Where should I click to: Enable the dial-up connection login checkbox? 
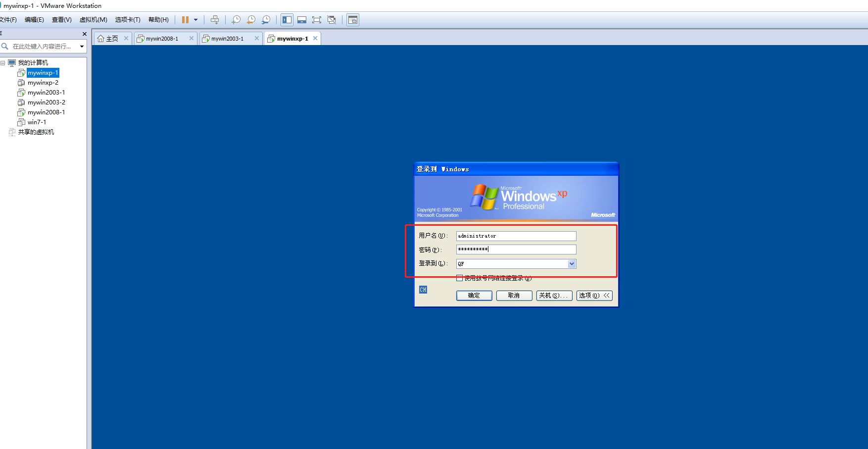(460, 278)
